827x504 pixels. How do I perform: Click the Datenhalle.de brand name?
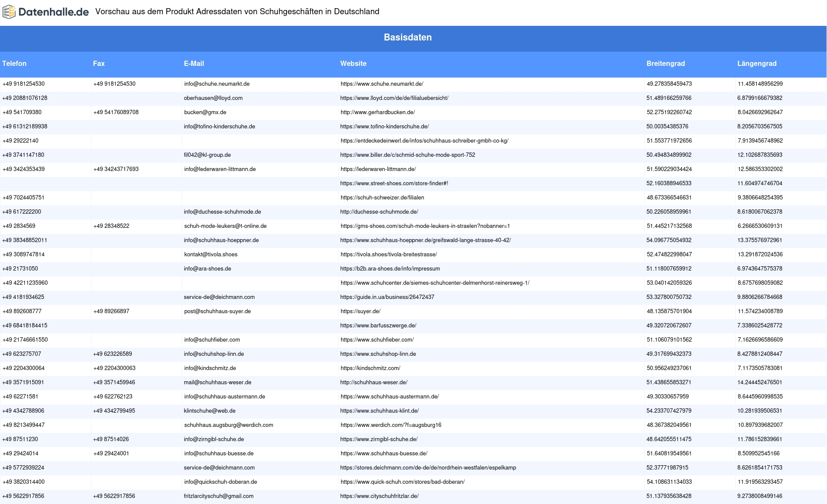54,12
